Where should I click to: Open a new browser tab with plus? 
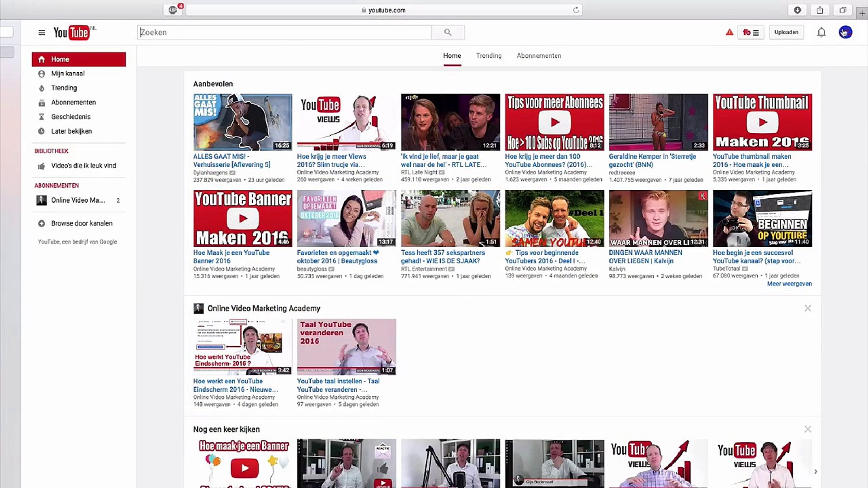coord(862,13)
